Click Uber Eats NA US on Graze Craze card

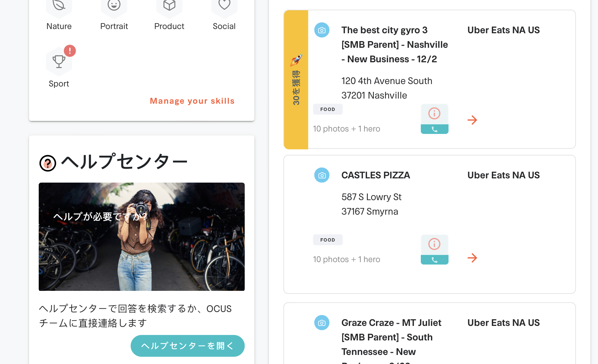pos(504,323)
